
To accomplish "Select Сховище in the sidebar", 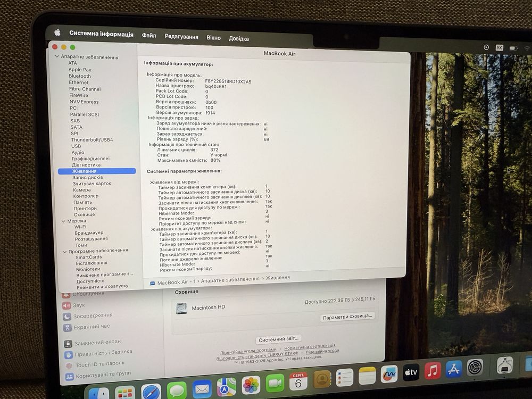I will pos(85,214).
